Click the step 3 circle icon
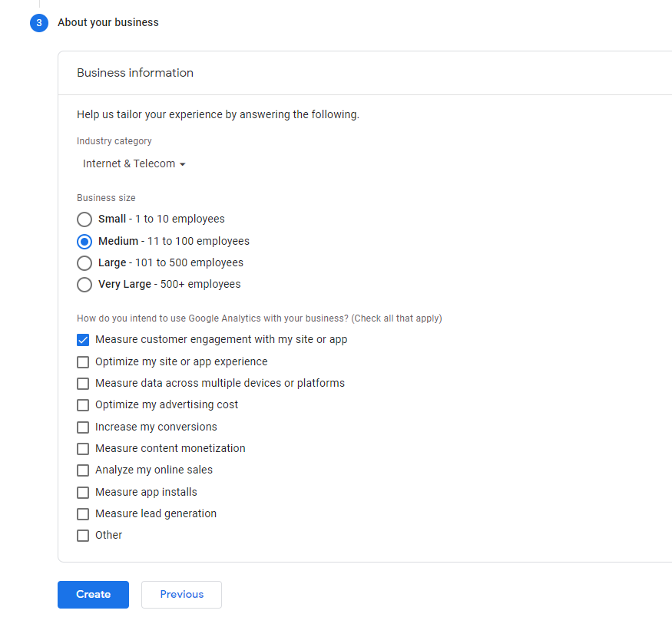Image resolution: width=672 pixels, height=617 pixels. click(39, 23)
